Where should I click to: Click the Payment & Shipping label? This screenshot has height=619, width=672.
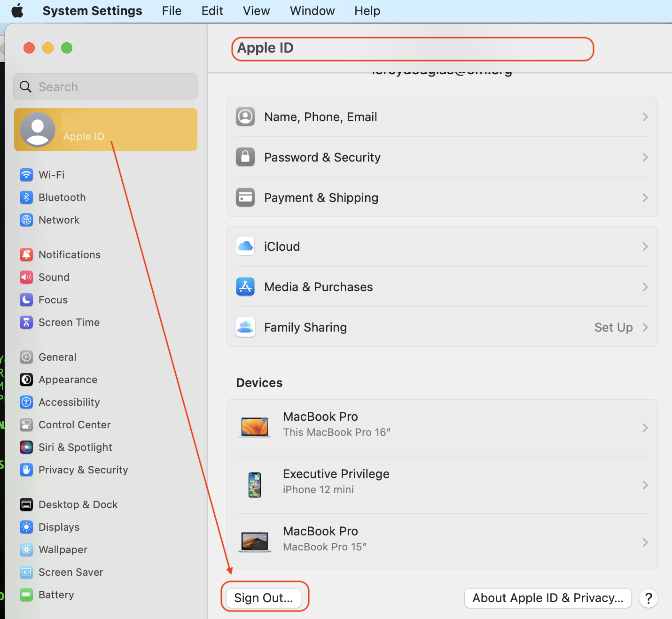tap(321, 198)
